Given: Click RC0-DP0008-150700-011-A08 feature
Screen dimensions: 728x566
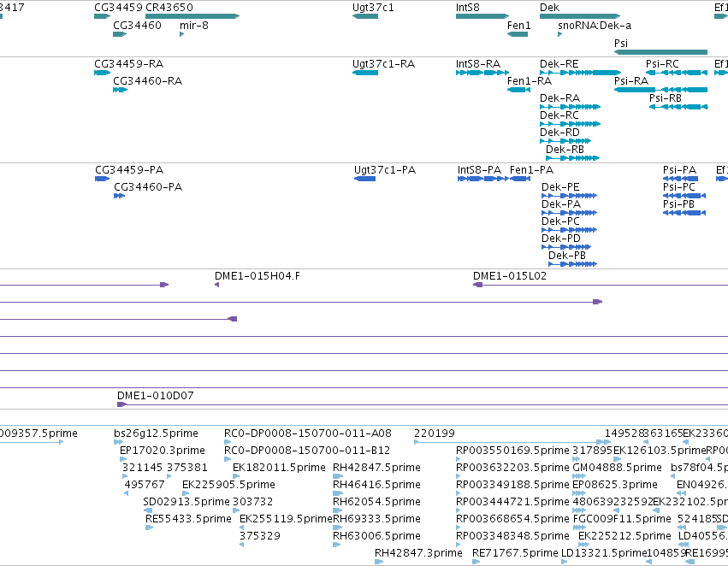Looking at the screenshot, I should 228,442.
